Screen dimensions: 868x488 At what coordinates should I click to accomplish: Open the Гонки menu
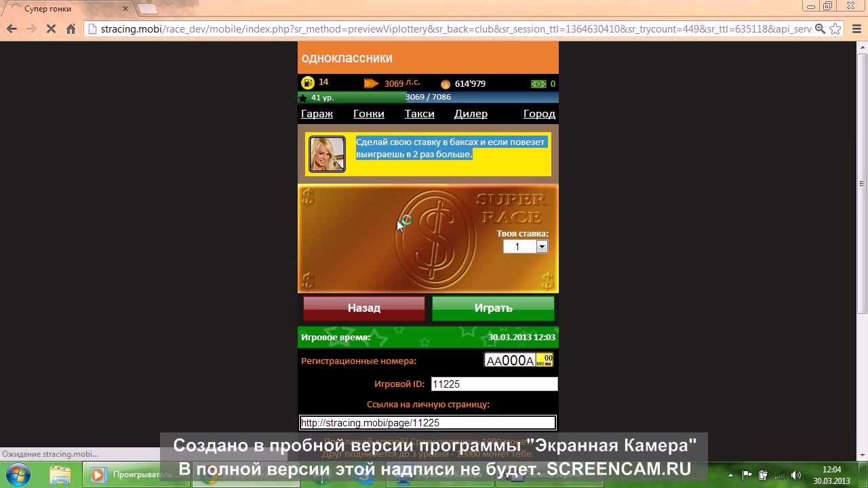click(369, 114)
